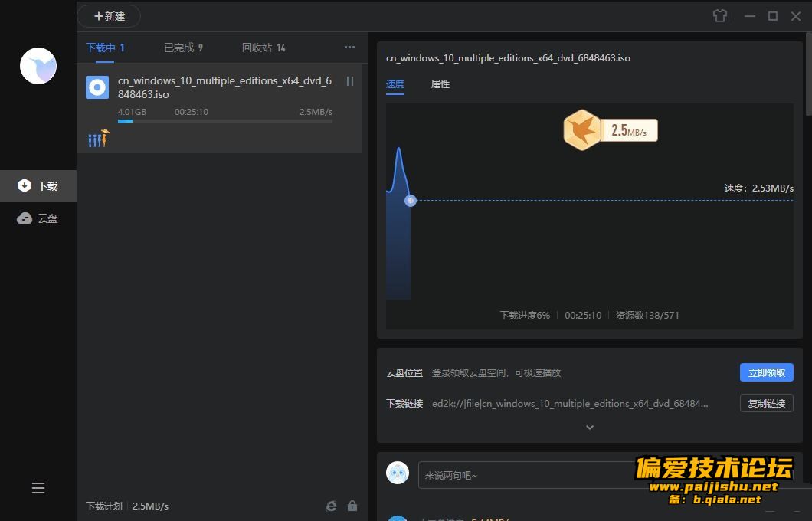Maximize the download manager window

pyautogui.click(x=773, y=16)
